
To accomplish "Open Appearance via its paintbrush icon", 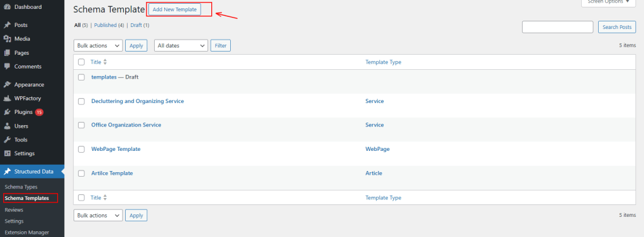I will click(x=7, y=85).
